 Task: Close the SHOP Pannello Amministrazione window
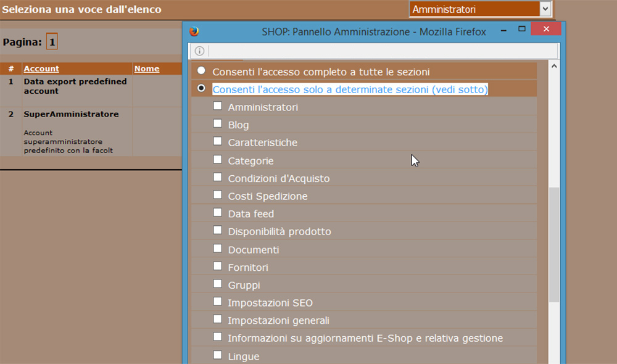tap(546, 29)
